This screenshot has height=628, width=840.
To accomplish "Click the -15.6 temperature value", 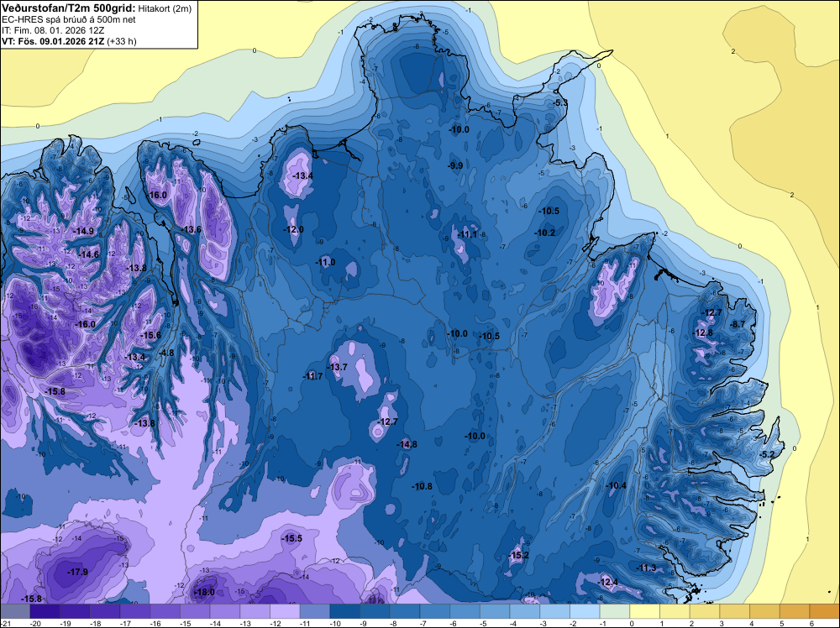I will [150, 335].
